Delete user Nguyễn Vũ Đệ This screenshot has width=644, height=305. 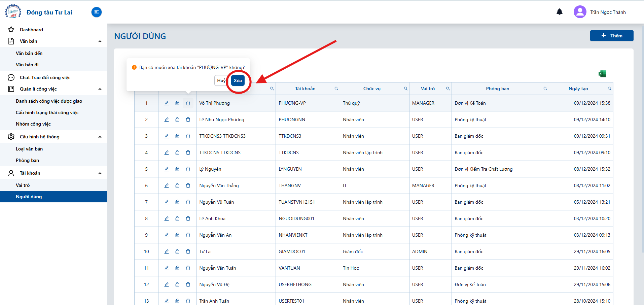(x=188, y=284)
